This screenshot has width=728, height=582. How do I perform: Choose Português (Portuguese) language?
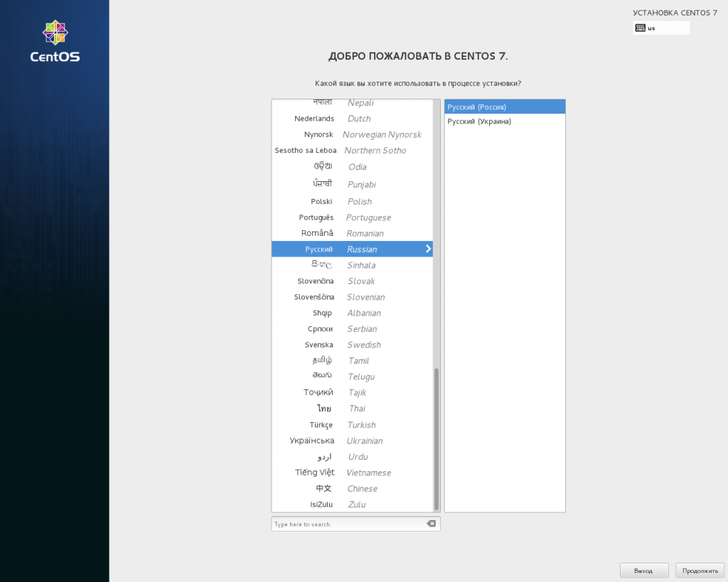352,217
